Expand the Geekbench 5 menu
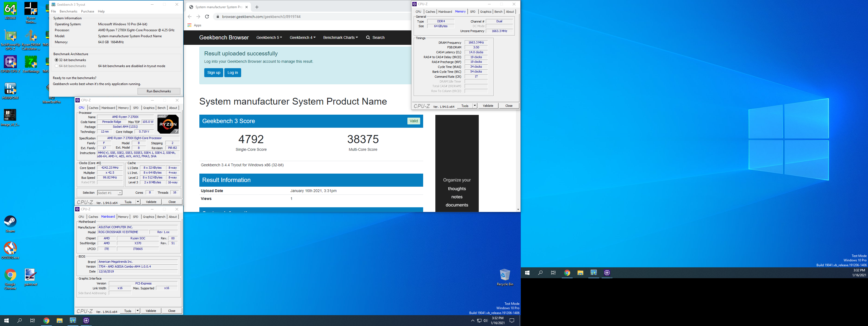Viewport: 868px width, 326px height. point(269,37)
